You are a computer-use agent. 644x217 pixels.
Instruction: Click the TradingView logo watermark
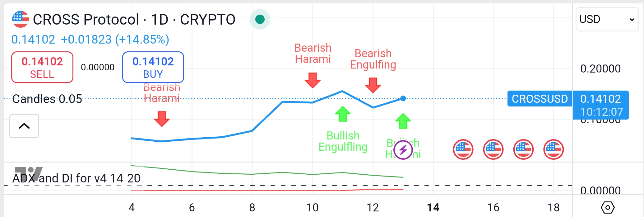click(29, 173)
